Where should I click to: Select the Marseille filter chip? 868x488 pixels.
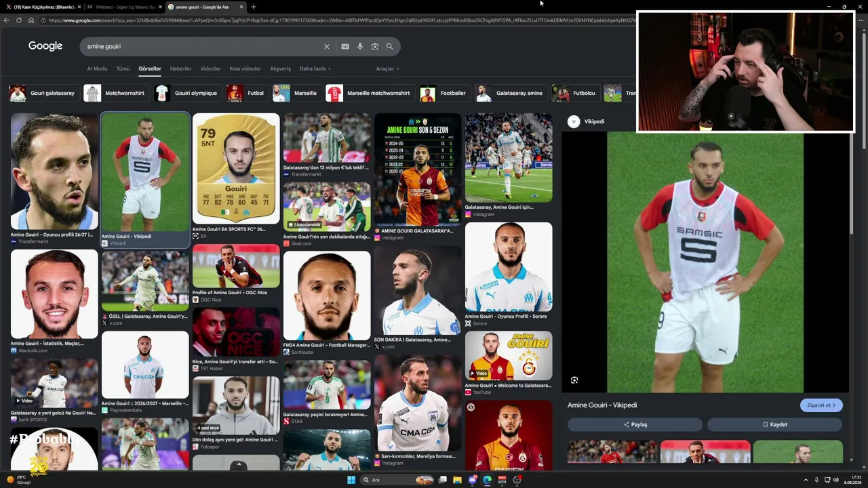[296, 93]
